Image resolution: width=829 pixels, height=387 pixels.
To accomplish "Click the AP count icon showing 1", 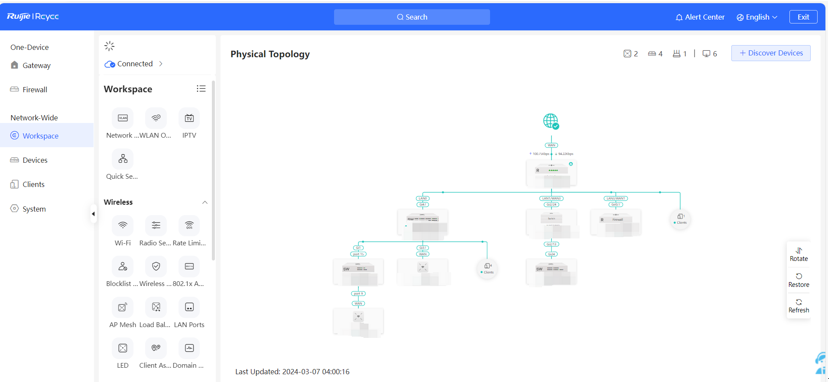I will click(x=676, y=53).
